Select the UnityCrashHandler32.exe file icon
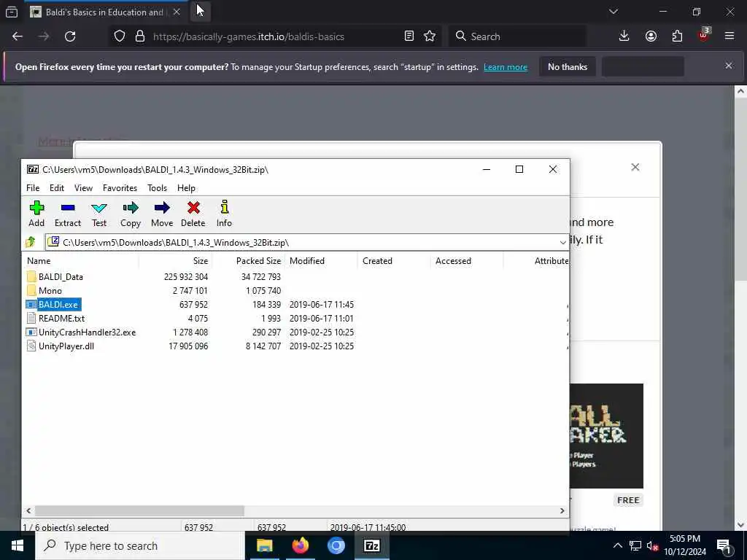 tap(31, 332)
